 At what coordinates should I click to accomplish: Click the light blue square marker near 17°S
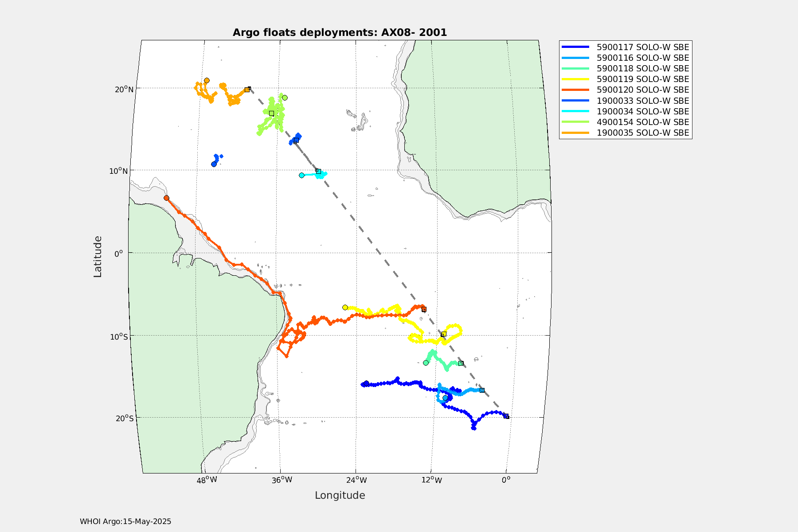pos(482,390)
